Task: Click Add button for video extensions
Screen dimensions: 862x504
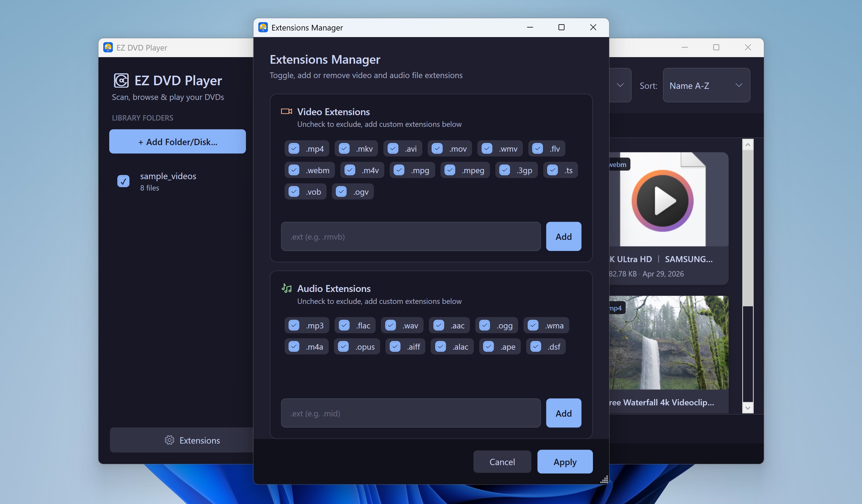Action: pos(563,236)
